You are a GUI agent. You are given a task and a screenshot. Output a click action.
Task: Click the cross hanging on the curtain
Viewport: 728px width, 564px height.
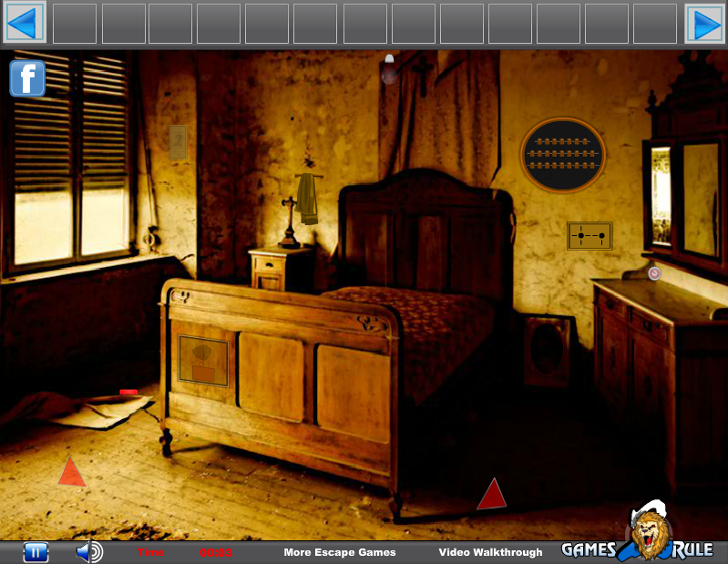(423, 76)
